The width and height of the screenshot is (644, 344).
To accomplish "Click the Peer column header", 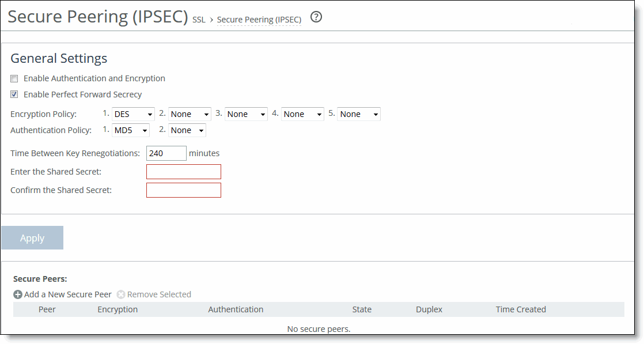I will 47,309.
